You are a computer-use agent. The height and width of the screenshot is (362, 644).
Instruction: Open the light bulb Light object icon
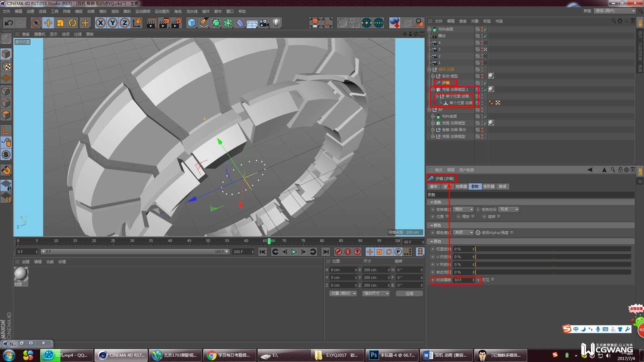click(276, 23)
